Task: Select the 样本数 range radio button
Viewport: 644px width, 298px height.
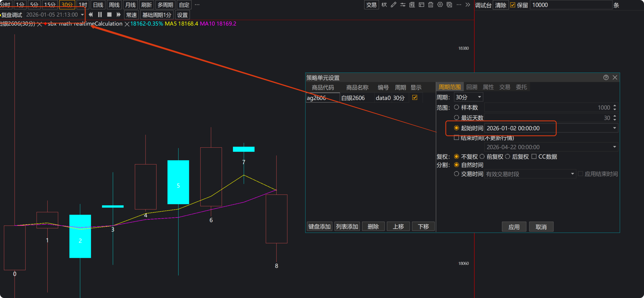Action: [457, 107]
